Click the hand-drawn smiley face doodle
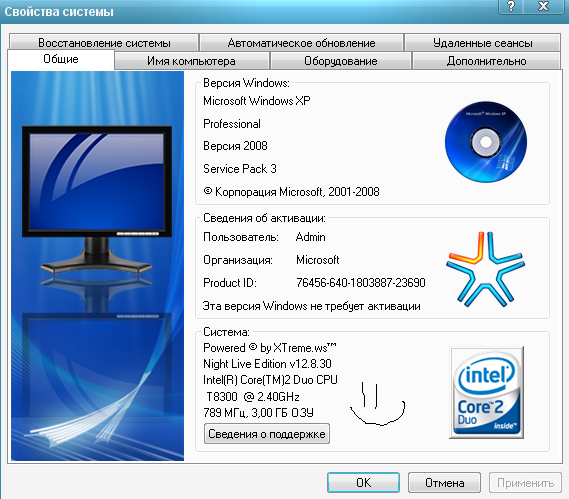Screen dimensions: 569x499 (377, 404)
